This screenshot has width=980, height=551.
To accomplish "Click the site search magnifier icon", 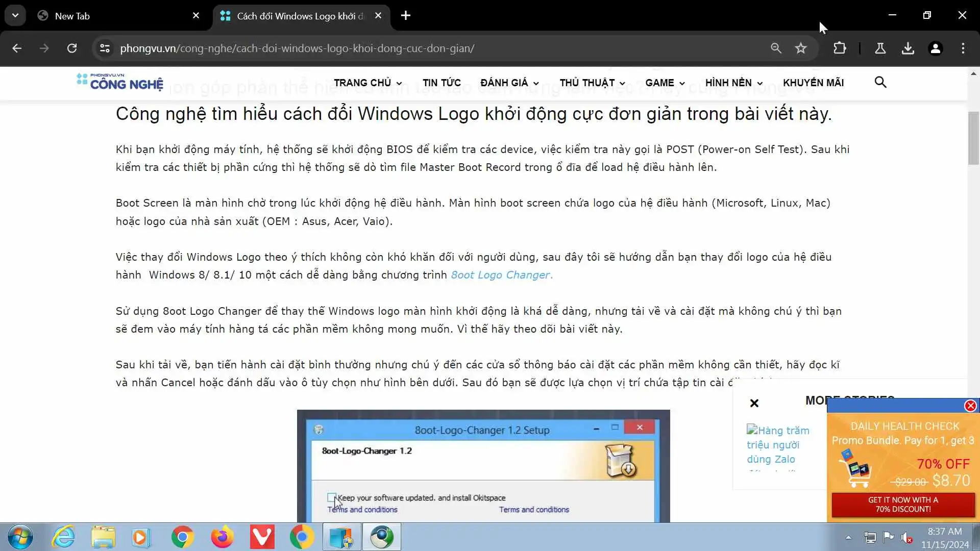I will click(x=880, y=82).
